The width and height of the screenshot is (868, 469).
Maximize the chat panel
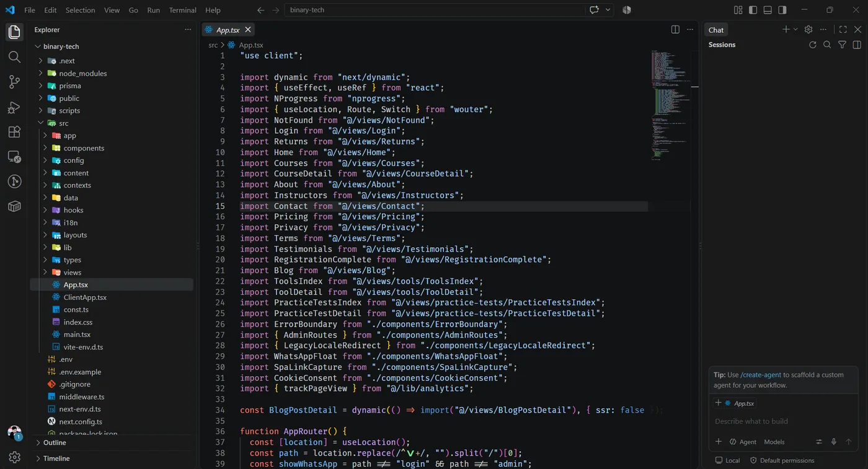(x=843, y=30)
